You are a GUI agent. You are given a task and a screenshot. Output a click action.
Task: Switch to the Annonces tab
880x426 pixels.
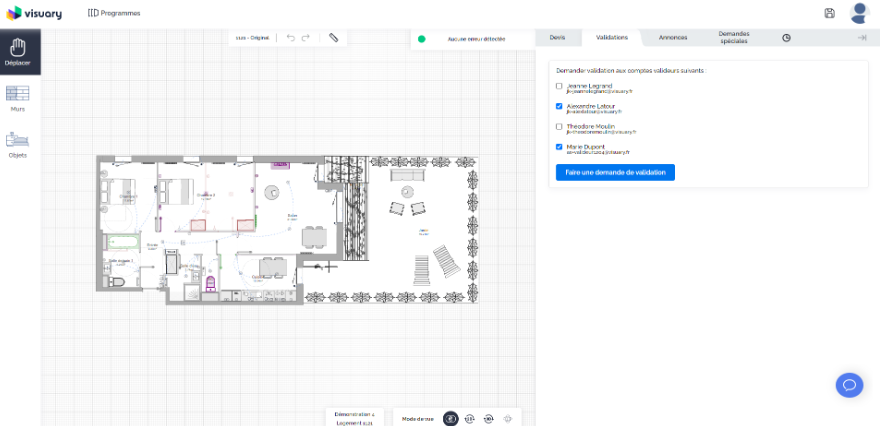(x=672, y=38)
